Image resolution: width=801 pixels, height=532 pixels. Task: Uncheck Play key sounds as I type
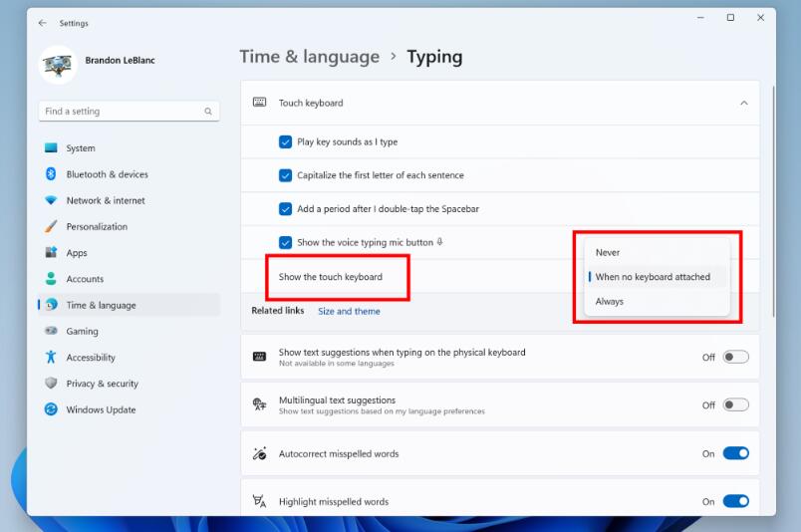pos(285,141)
